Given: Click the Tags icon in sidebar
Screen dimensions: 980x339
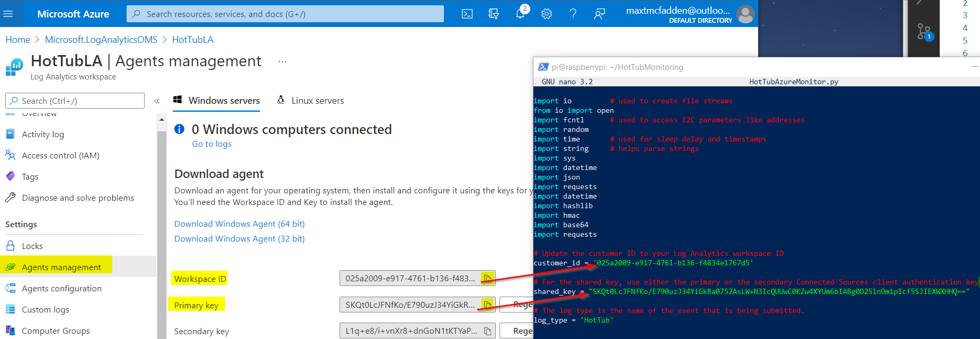Looking at the screenshot, I should click(10, 176).
